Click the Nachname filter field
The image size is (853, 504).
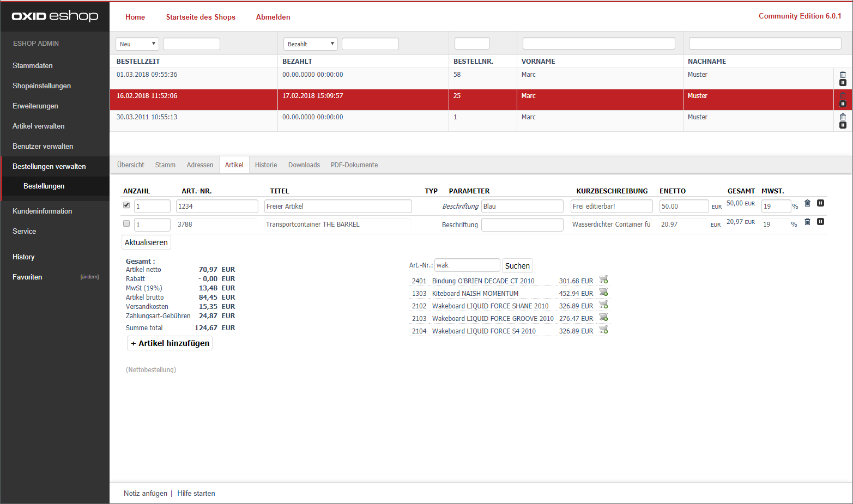click(x=765, y=44)
